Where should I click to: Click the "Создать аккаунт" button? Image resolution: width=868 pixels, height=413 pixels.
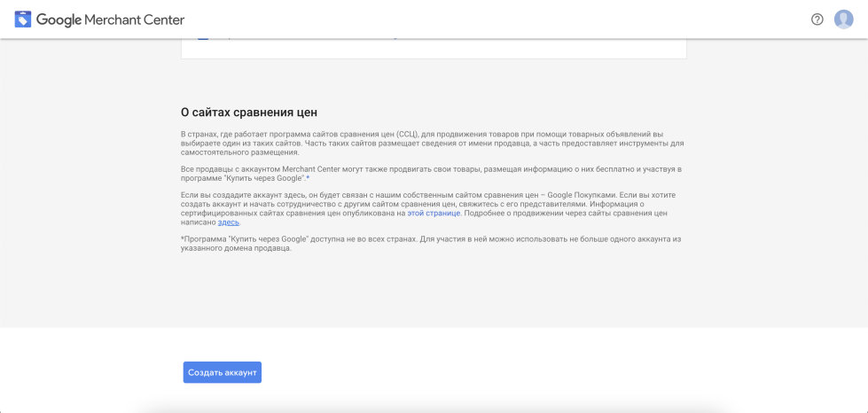tap(222, 372)
